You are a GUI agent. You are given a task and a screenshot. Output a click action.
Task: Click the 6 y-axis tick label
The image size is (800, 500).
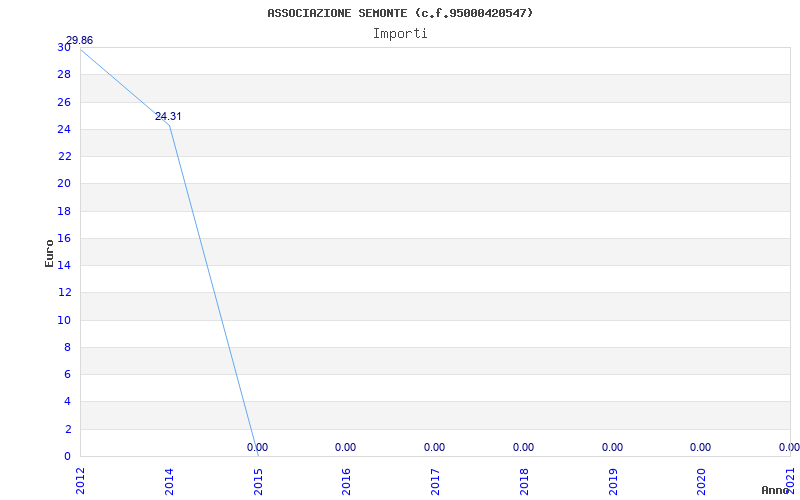tap(67, 374)
